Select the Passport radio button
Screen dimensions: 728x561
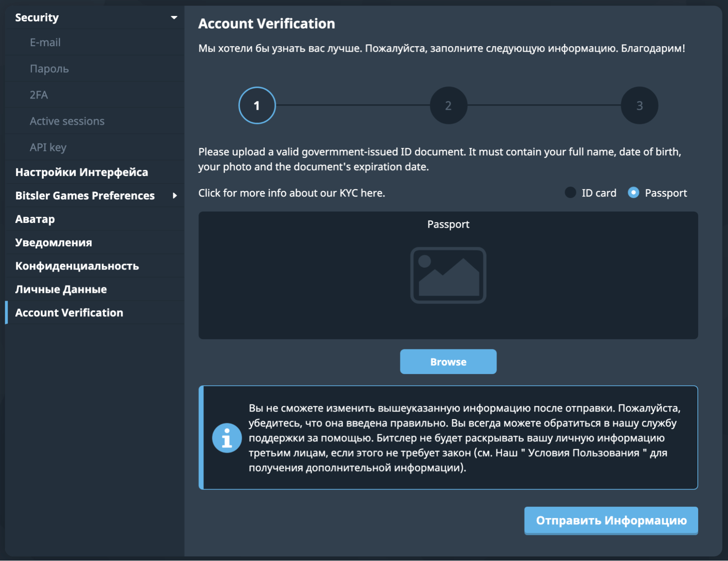(633, 193)
